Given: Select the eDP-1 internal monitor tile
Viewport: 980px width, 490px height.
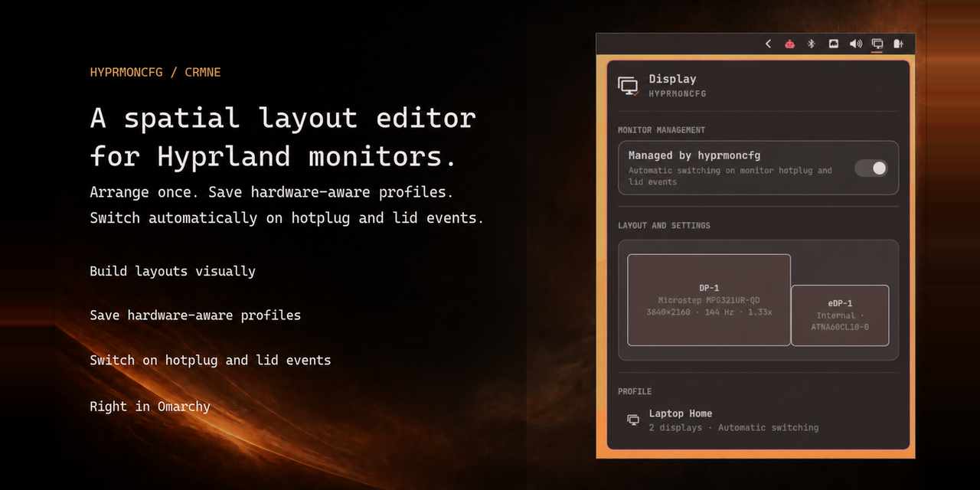Looking at the screenshot, I should 840,315.
